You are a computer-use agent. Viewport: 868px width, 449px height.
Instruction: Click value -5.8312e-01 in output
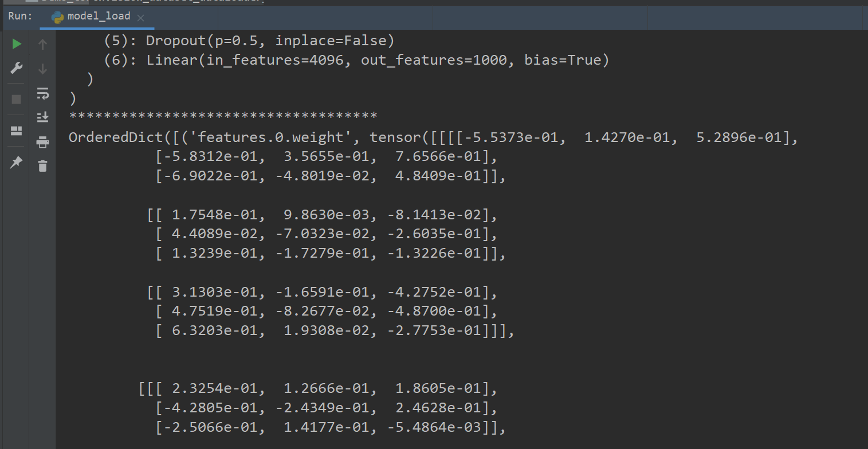(211, 157)
